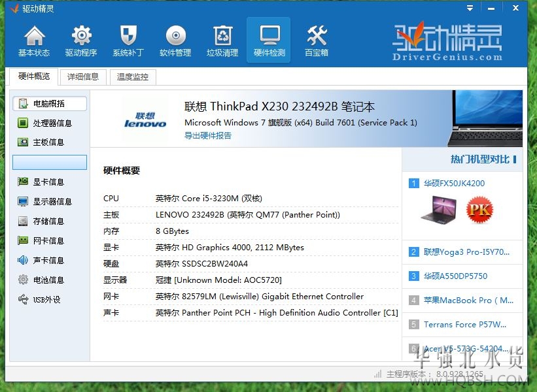
Task: Open the title bar dropdown menu arrow
Action: pos(470,8)
